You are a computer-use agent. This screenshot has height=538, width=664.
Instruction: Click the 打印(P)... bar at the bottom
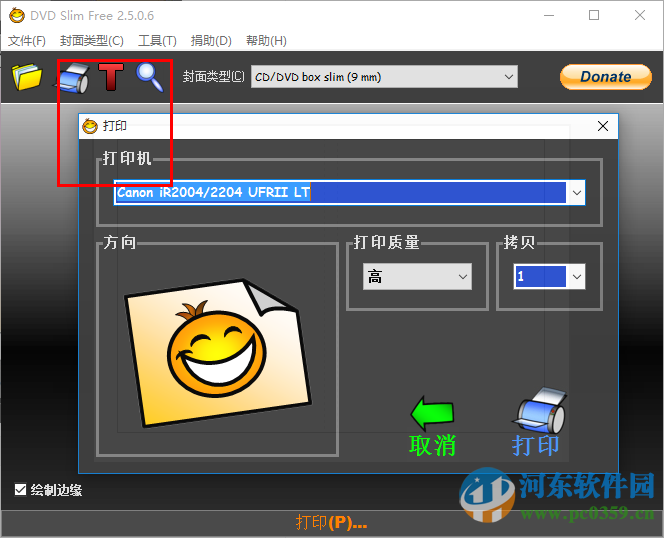332,523
